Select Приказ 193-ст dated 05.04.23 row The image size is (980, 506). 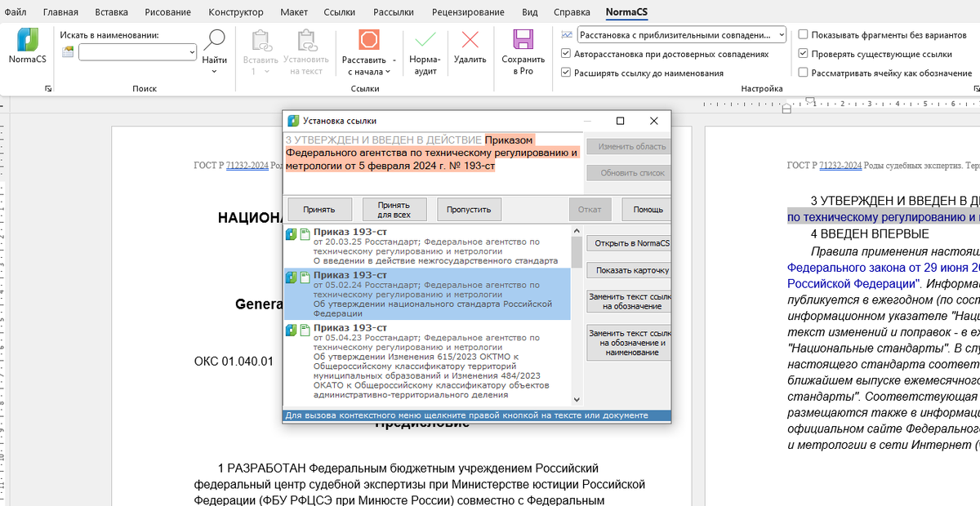[x=427, y=361]
